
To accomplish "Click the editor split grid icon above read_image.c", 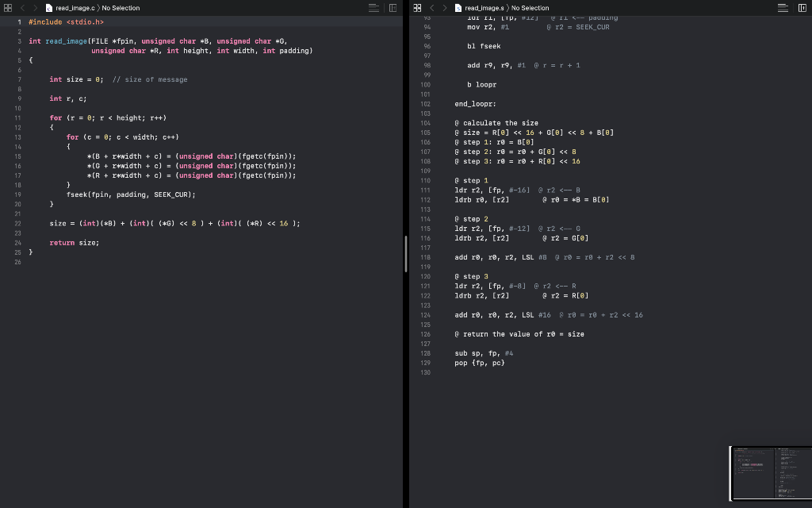I will (x=8, y=6).
